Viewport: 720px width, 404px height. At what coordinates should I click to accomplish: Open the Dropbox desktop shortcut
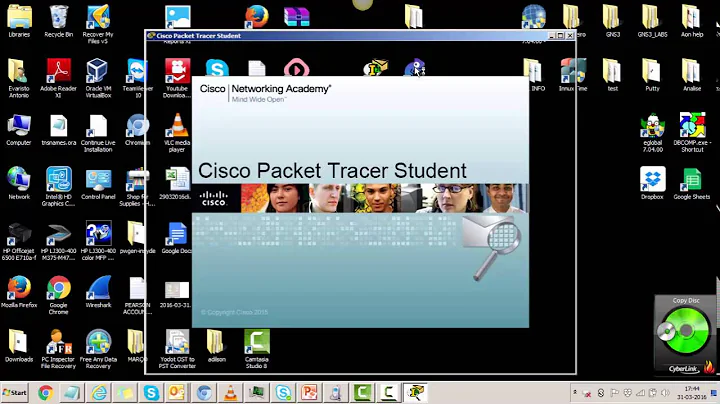(x=652, y=181)
